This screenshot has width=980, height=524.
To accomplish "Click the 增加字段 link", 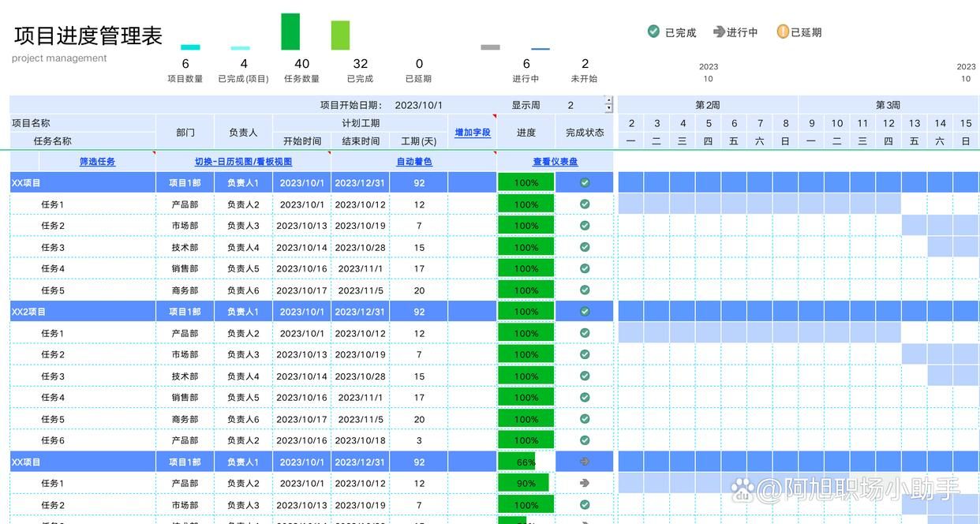I will [473, 133].
